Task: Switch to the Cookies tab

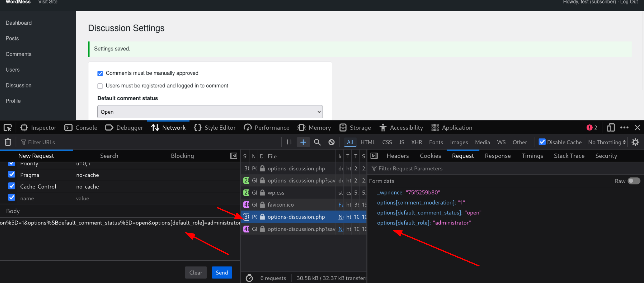Action: pyautogui.click(x=430, y=156)
